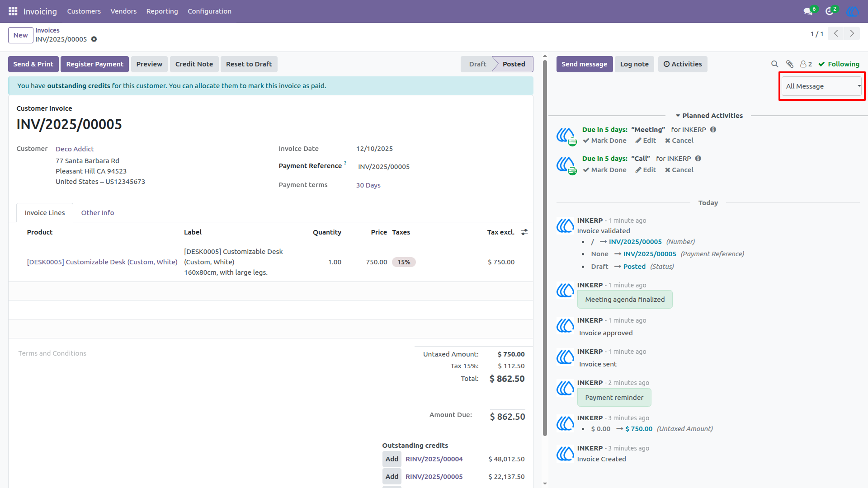Show followers list icon with count 2

point(806,64)
